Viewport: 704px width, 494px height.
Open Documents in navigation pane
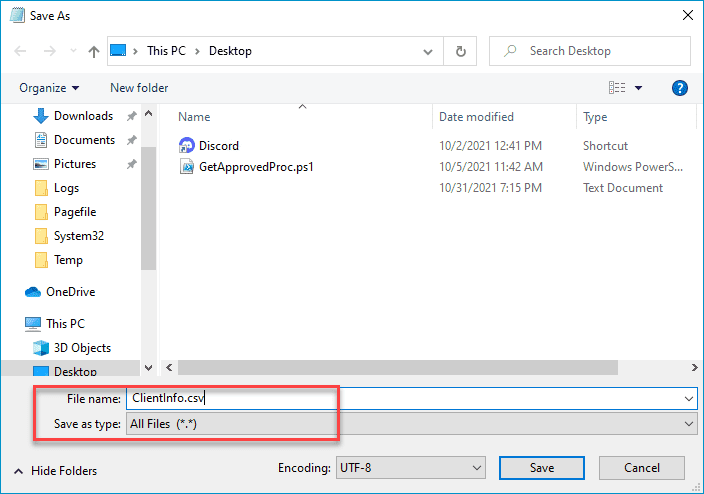click(84, 140)
